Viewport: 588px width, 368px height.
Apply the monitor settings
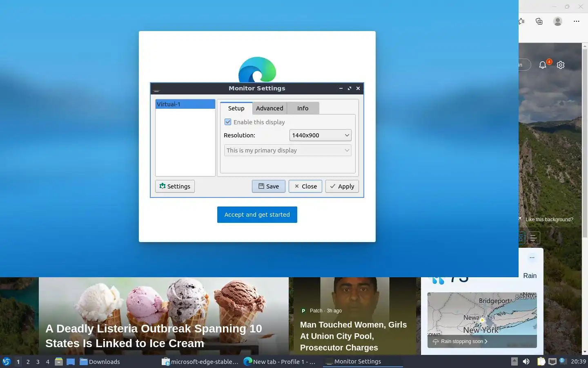pos(342,186)
